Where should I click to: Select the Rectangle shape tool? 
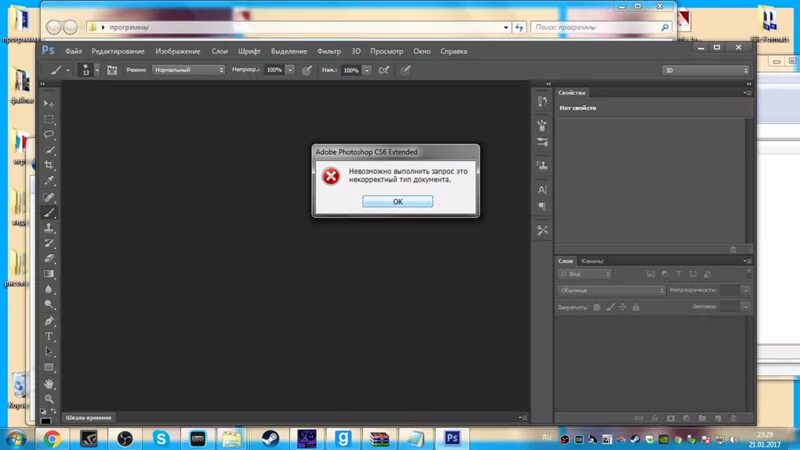[x=49, y=367]
